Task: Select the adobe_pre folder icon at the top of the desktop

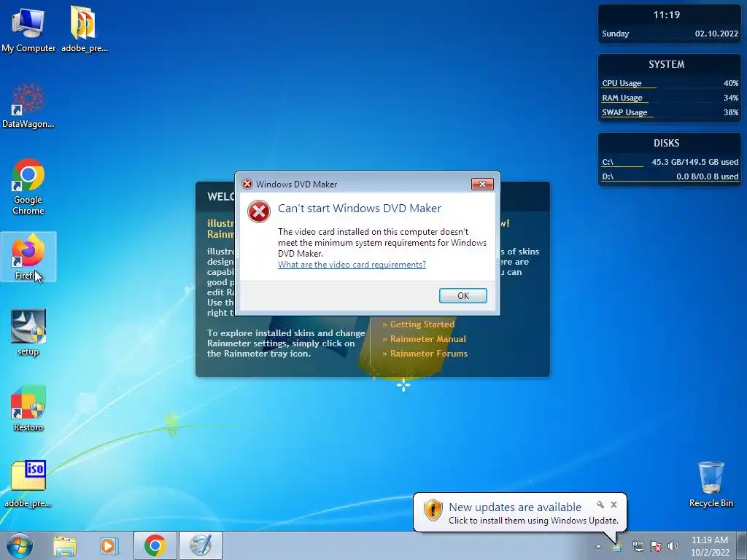Action: pos(85,29)
